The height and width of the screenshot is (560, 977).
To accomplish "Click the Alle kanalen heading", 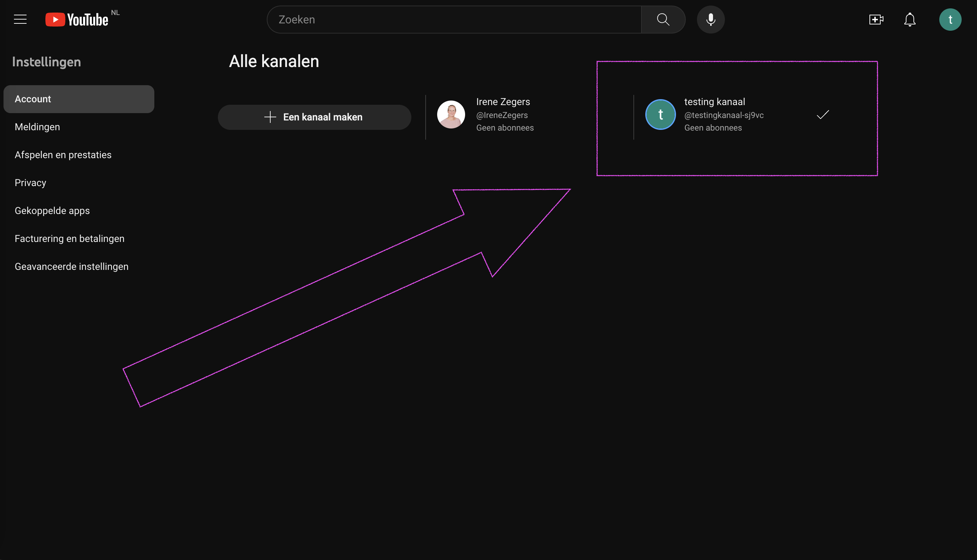I will coord(274,61).
